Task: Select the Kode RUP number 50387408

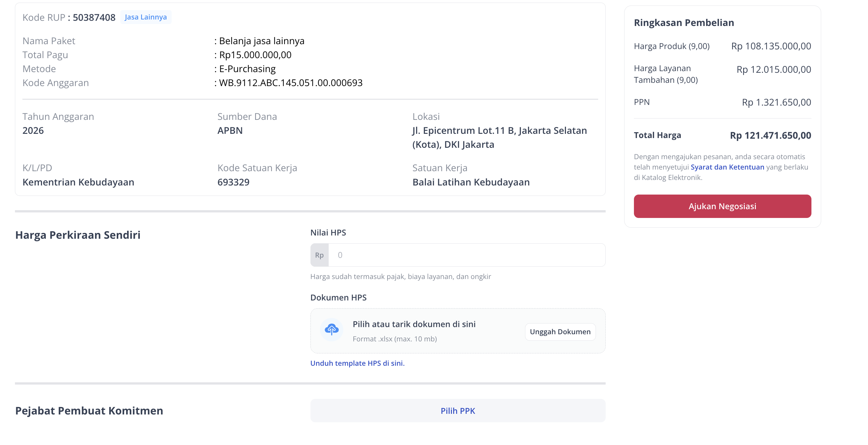Action: [x=94, y=18]
